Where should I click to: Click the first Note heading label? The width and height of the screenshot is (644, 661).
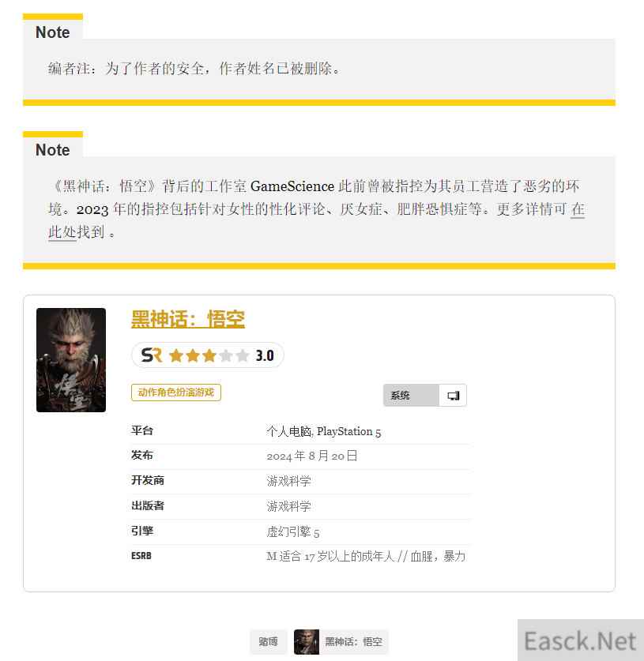pyautogui.click(x=53, y=32)
